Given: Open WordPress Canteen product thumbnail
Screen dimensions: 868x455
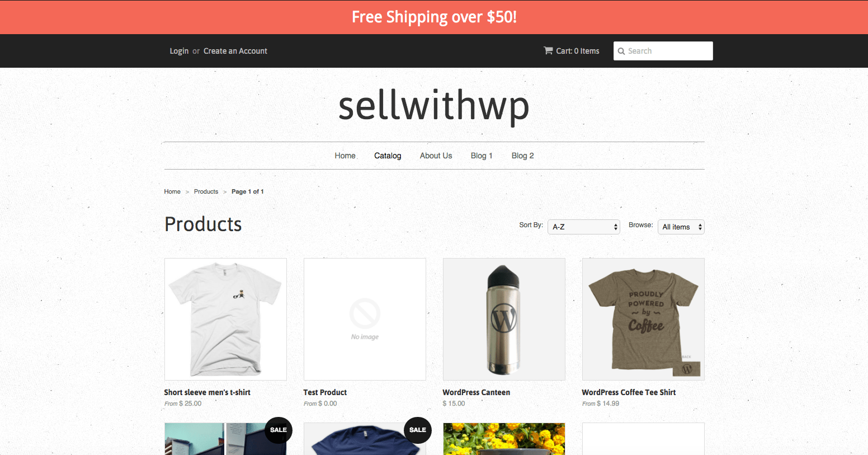Looking at the screenshot, I should 504,319.
